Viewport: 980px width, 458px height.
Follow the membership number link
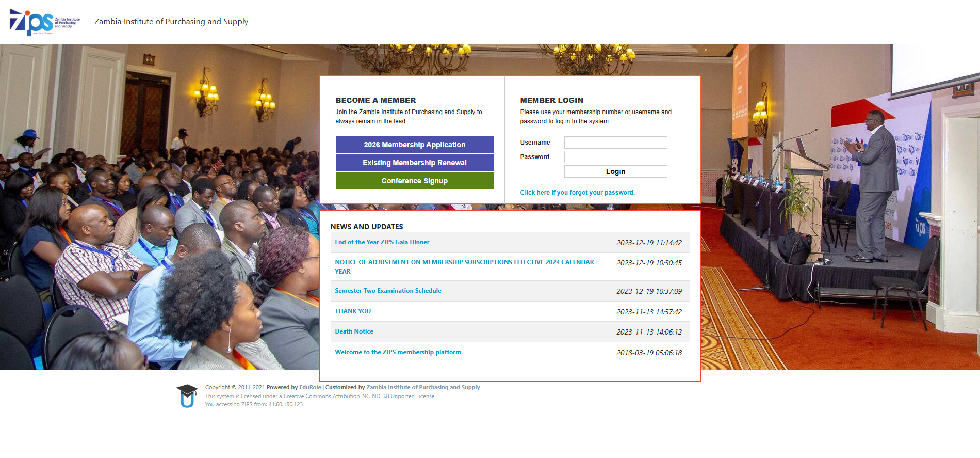pos(594,112)
